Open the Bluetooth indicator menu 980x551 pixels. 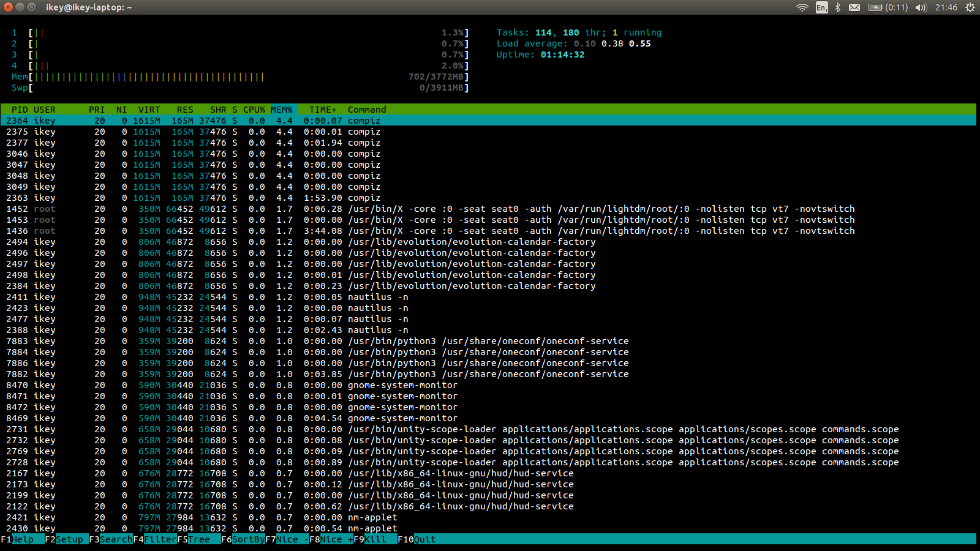tap(838, 7)
